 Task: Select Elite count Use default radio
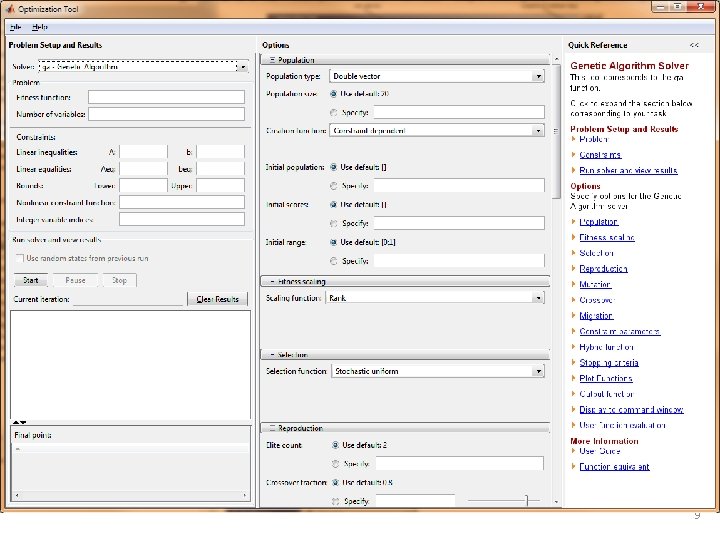(x=335, y=445)
